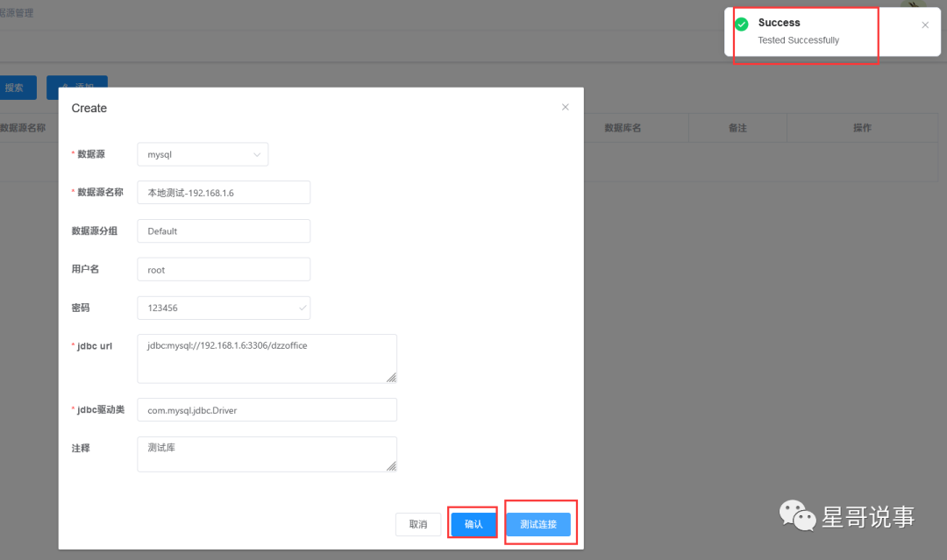Click the 注释 textarea resize handle

click(x=391, y=466)
